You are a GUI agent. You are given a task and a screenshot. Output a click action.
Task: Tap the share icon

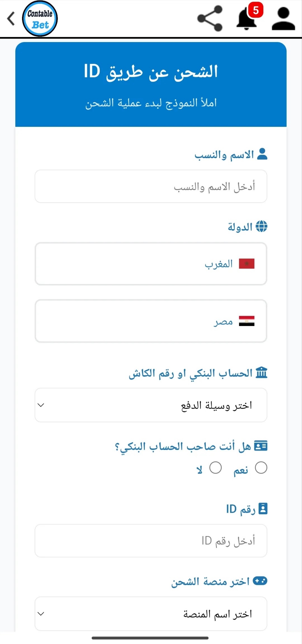click(x=210, y=18)
